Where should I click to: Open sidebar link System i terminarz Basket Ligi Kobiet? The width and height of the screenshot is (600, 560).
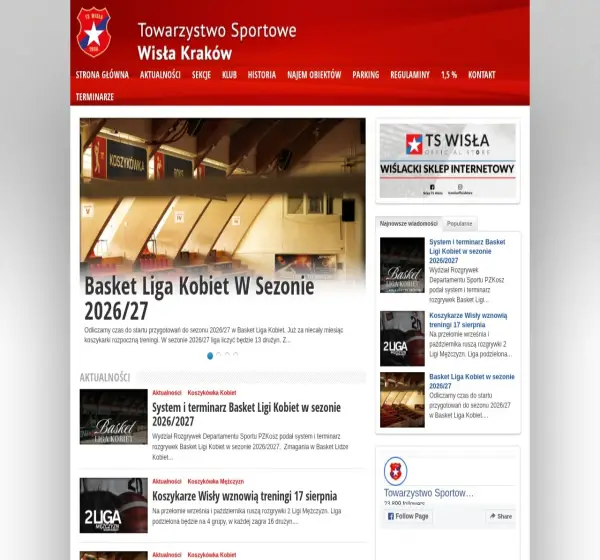coord(467,251)
